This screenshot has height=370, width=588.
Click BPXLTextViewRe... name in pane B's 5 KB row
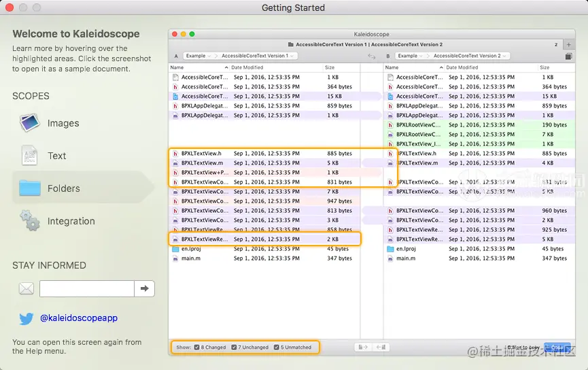coord(419,239)
